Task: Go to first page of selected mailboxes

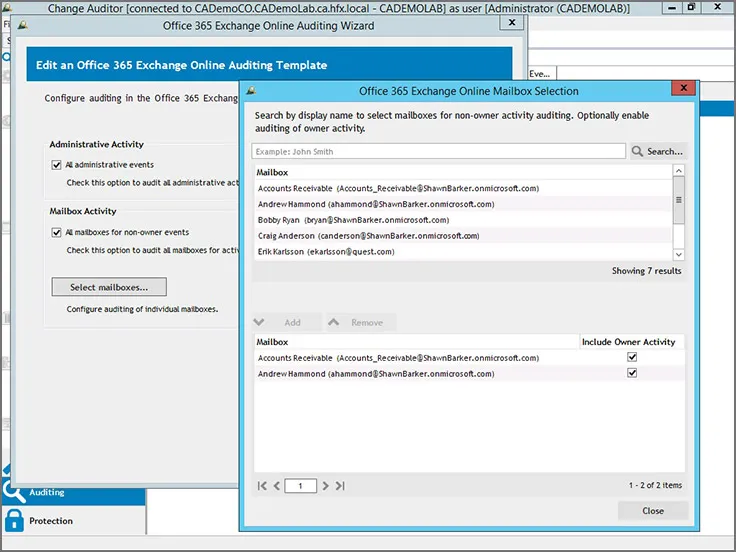Action: (x=262, y=486)
